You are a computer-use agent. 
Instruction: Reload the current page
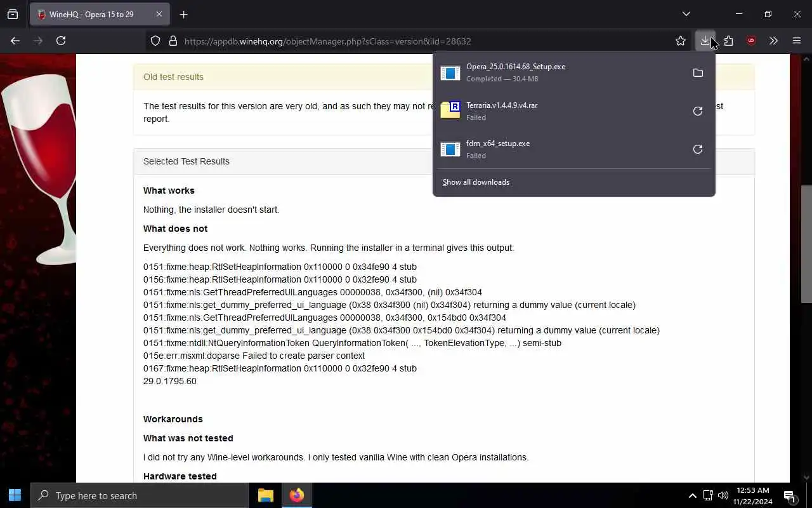point(61,41)
